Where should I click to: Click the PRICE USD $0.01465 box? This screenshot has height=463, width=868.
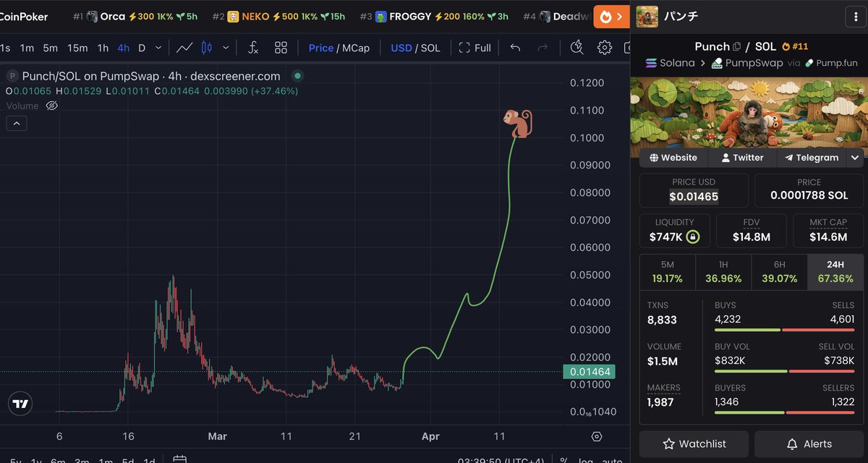(694, 190)
